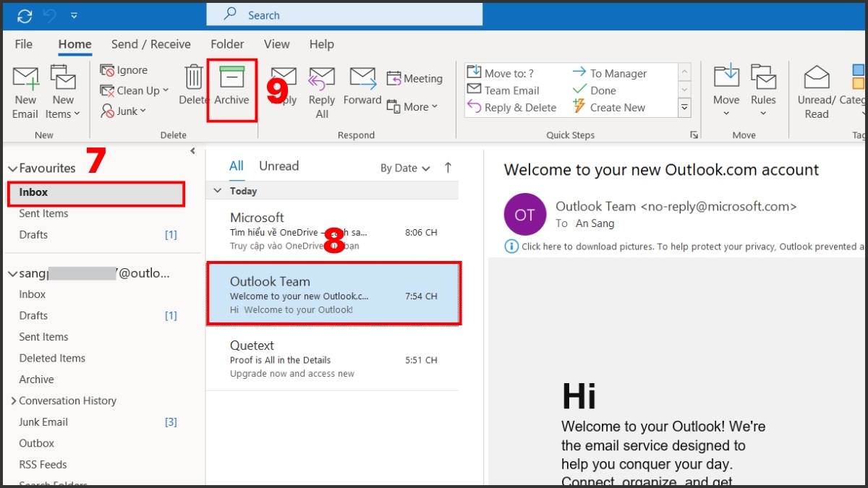The image size is (868, 488).
Task: Open the Quetext email
Action: [333, 359]
